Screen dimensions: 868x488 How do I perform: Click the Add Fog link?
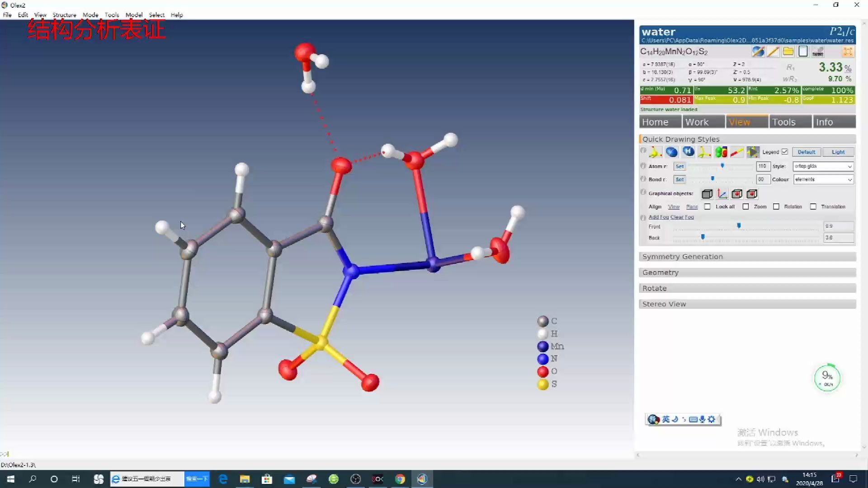click(x=658, y=217)
